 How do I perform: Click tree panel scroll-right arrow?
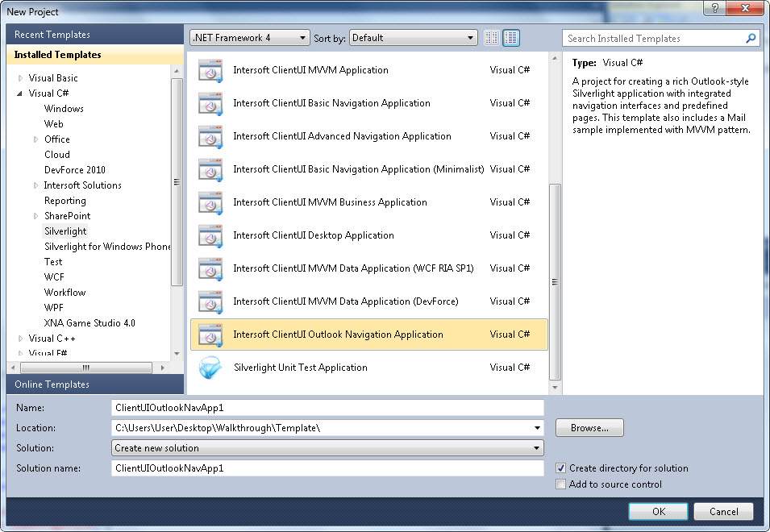(x=163, y=368)
